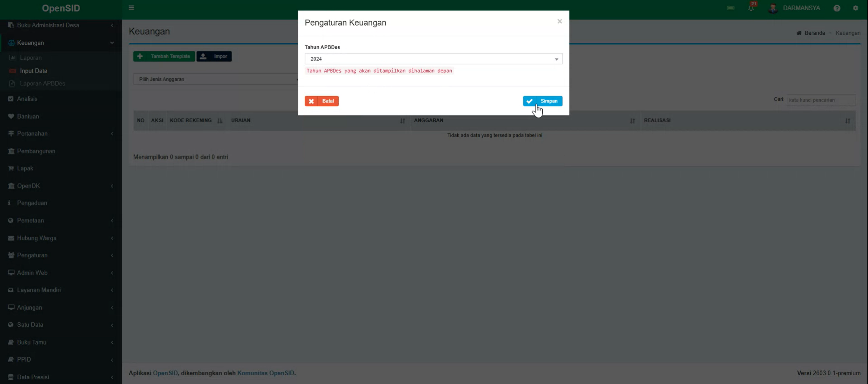Open the Komunitas OpenSID link

pos(266,373)
